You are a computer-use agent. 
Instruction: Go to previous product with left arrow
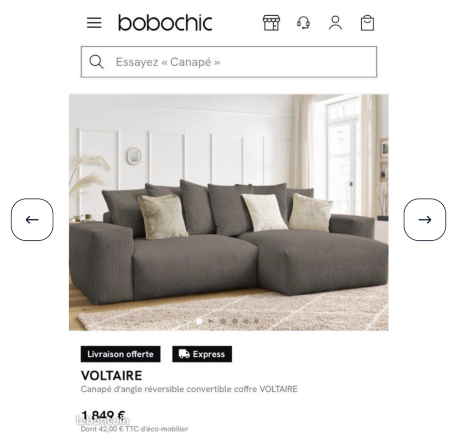pos(32,219)
